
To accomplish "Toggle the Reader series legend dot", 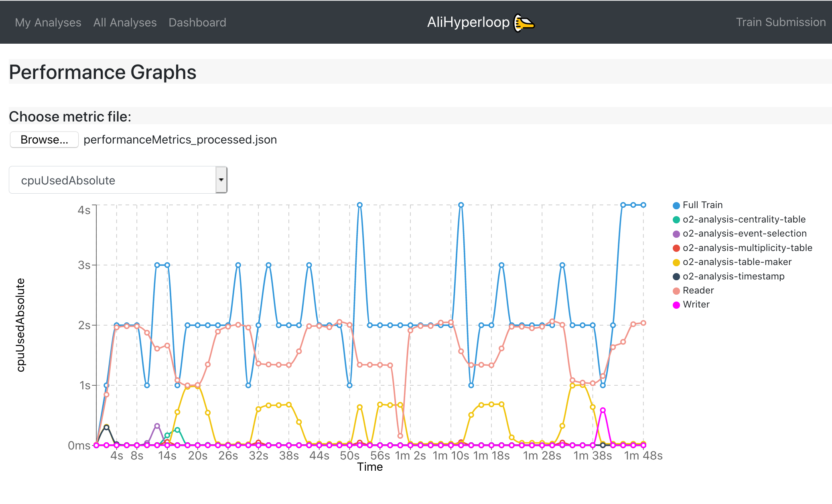I will 676,291.
